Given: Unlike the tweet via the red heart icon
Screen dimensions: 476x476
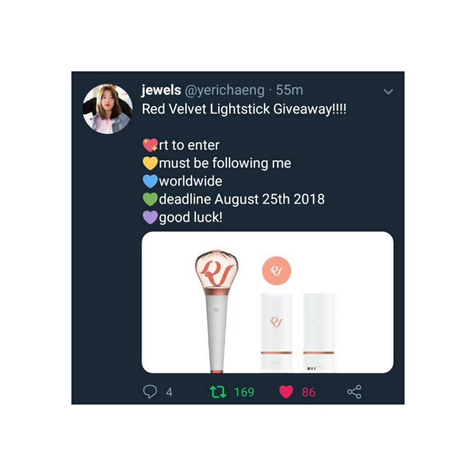Looking at the screenshot, I should pyautogui.click(x=286, y=391).
